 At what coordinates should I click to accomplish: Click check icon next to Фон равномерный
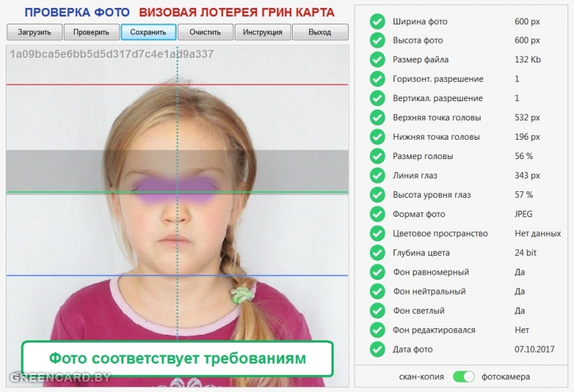pos(377,272)
